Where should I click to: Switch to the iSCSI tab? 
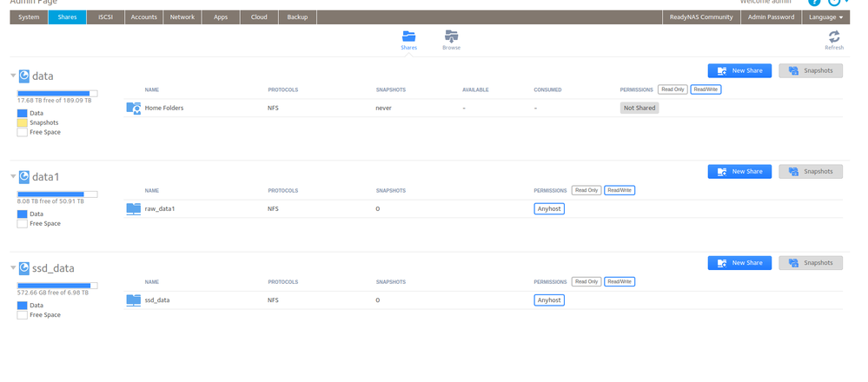coord(105,16)
